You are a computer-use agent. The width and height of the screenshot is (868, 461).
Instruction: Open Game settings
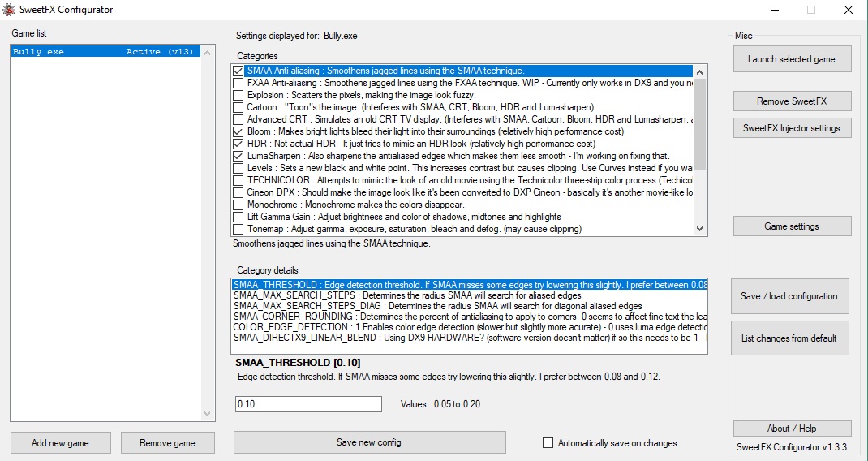click(793, 226)
